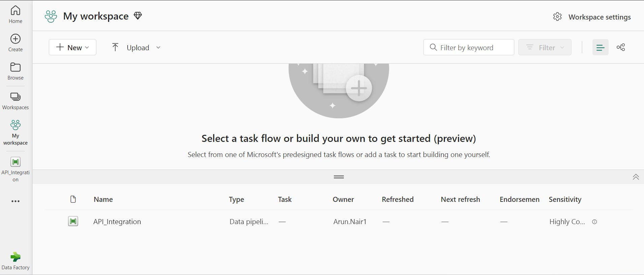Collapse the task flow panel
The image size is (644, 275).
pyautogui.click(x=636, y=177)
